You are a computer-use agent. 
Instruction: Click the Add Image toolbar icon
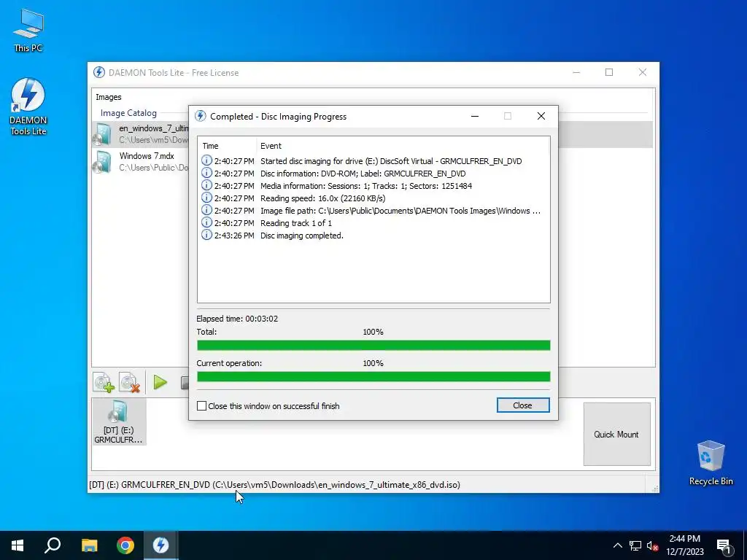[x=104, y=382]
